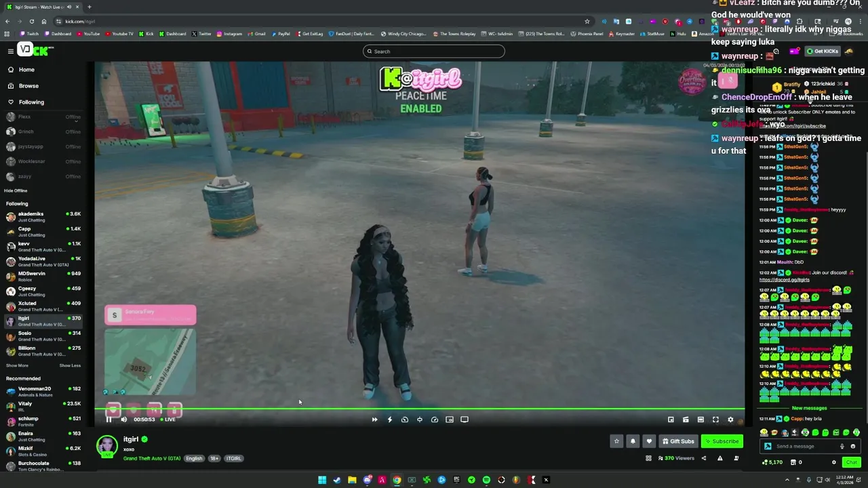Click the green stream progress bar

[420, 409]
